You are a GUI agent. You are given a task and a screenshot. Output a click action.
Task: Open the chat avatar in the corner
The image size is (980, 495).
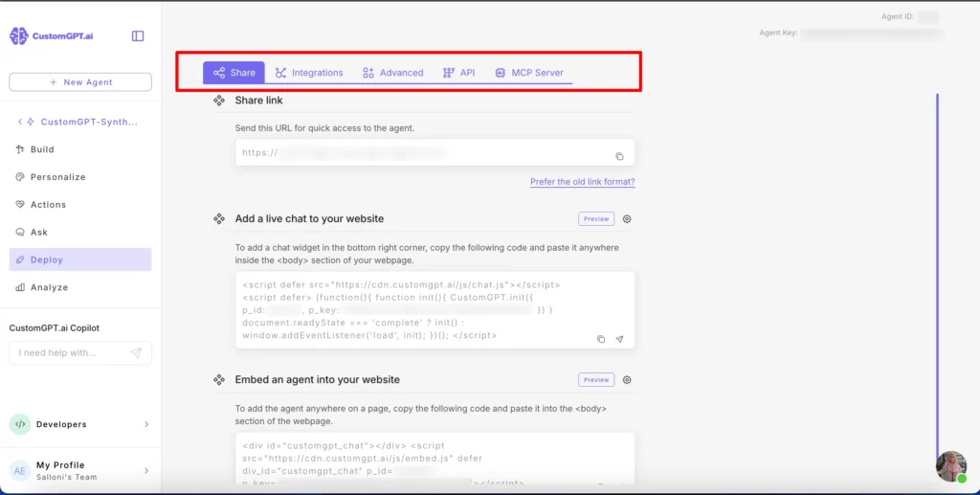coord(951,466)
